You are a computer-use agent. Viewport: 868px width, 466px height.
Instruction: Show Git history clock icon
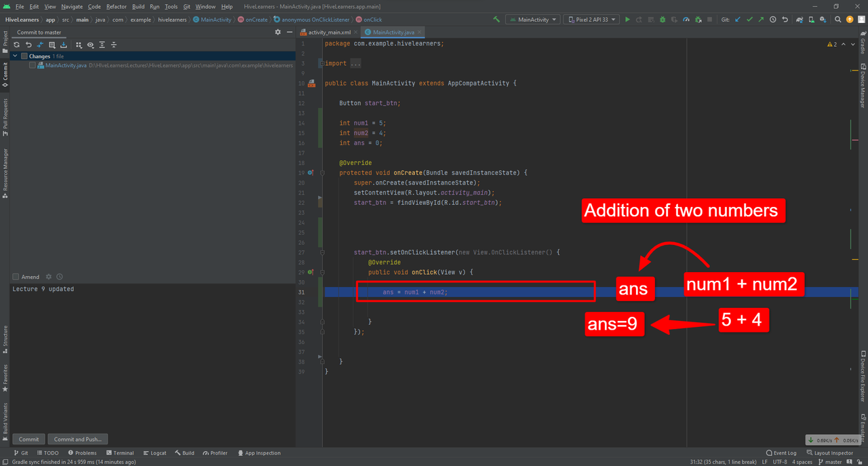tap(773, 20)
